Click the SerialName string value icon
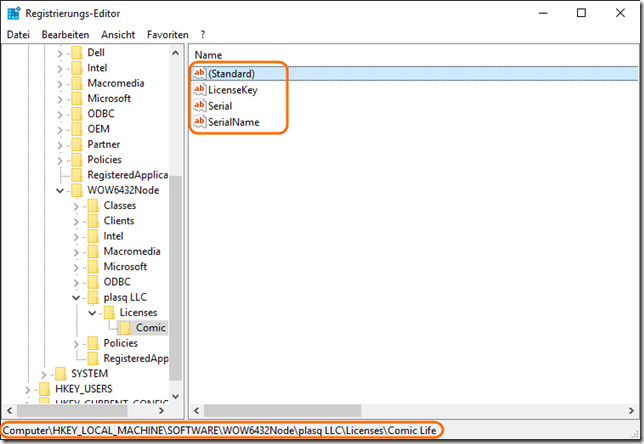This screenshot has width=644, height=444. (x=200, y=122)
